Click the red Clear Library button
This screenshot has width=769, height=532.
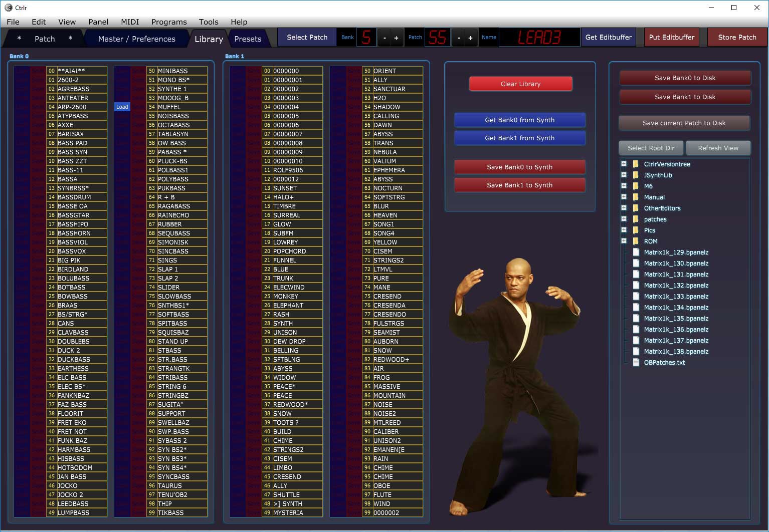(521, 84)
